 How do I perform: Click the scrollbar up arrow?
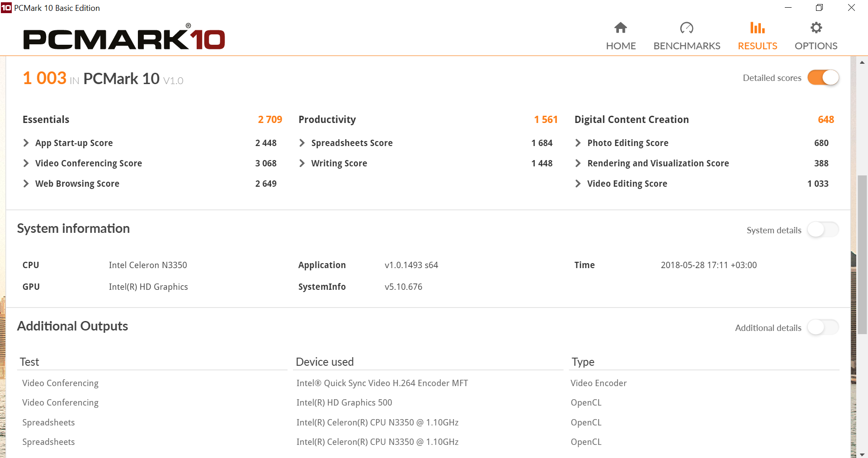(x=862, y=62)
